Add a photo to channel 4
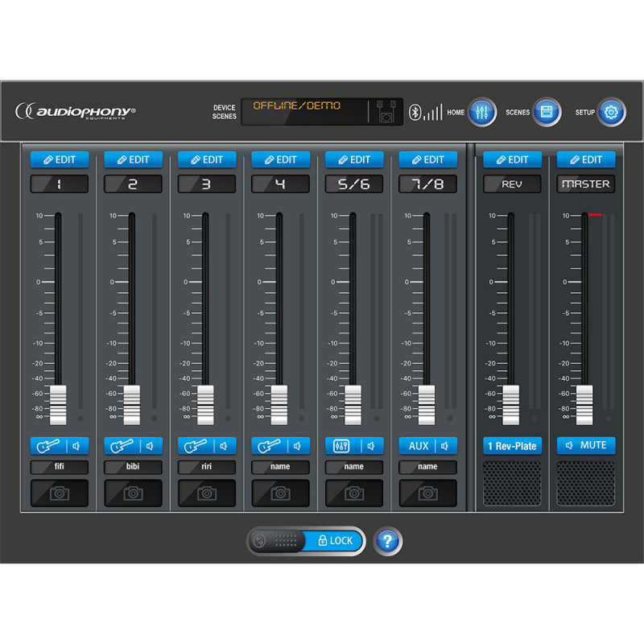 [x=280, y=493]
